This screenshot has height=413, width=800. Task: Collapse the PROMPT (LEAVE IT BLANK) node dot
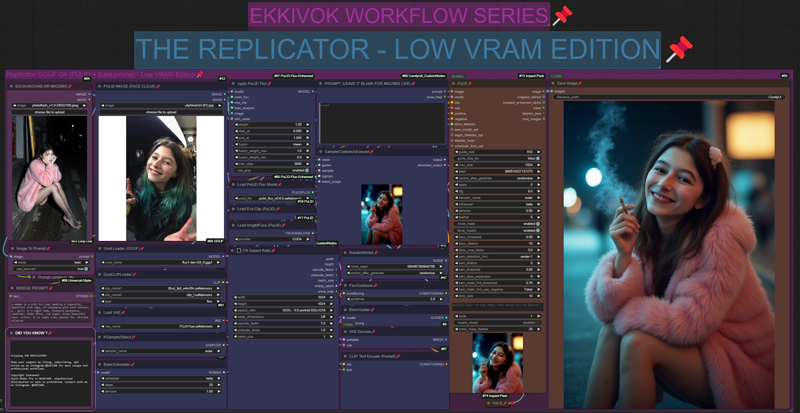point(320,83)
